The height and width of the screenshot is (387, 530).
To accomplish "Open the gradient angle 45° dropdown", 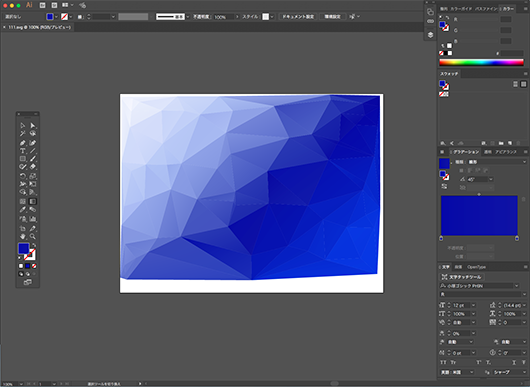I will tap(491, 179).
